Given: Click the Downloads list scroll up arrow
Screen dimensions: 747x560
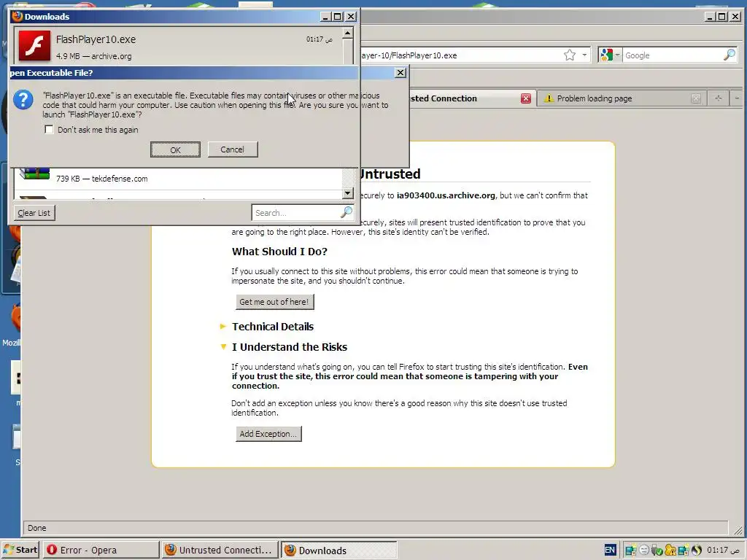Looking at the screenshot, I should click(x=348, y=34).
